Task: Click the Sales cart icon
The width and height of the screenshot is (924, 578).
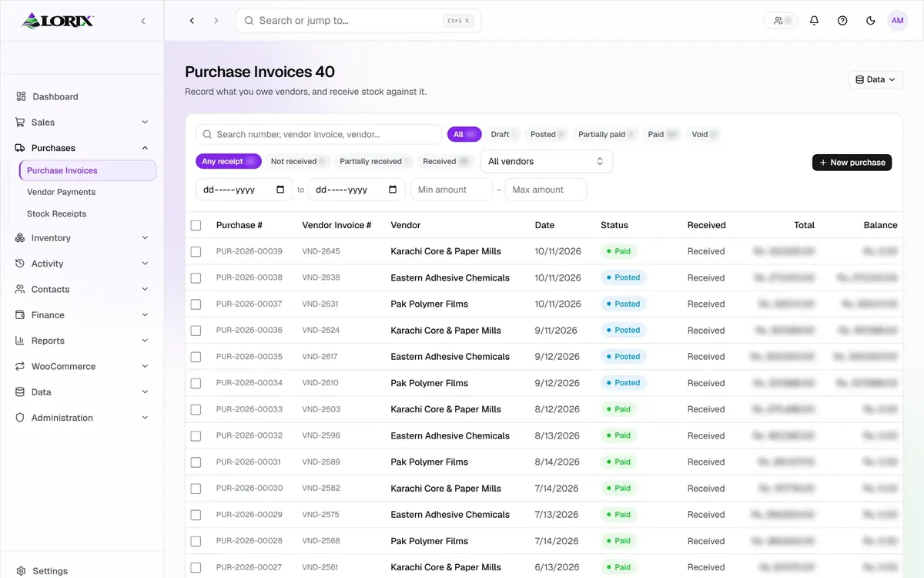Action: (x=20, y=122)
